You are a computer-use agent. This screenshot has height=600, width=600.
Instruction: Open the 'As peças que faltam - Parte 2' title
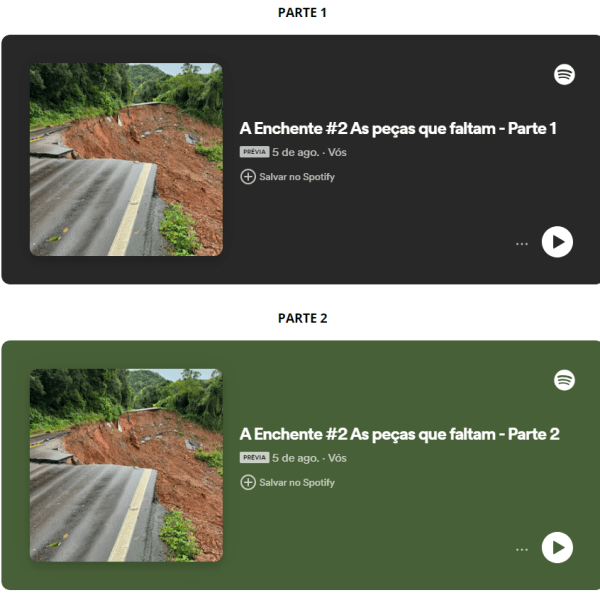pos(399,434)
